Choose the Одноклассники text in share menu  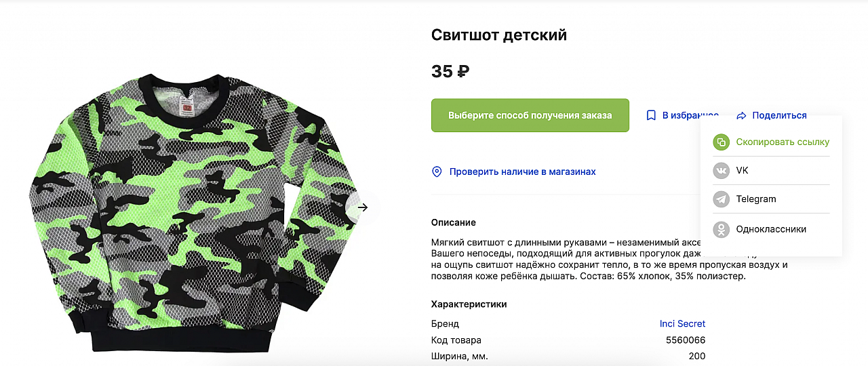[771, 229]
